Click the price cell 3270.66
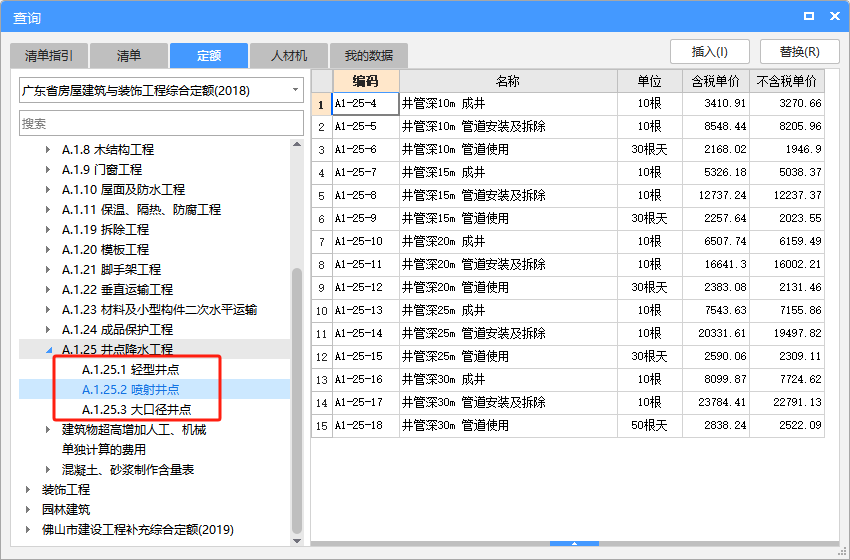 (x=787, y=104)
